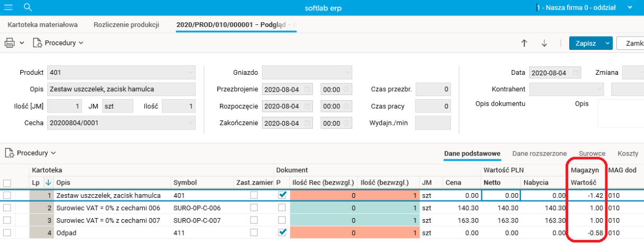Viewport: 644px width, 243px height.
Task: Open the hamburger main menu
Action: pyautogui.click(x=8, y=7)
